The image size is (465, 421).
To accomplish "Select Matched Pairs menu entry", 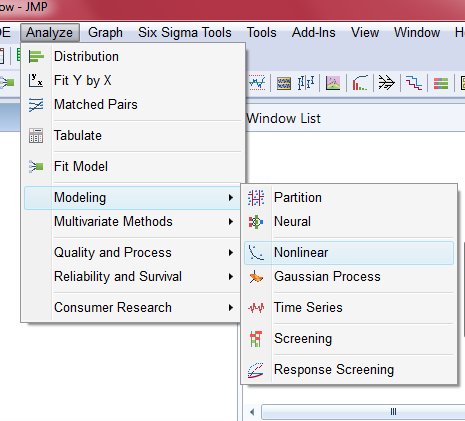I will click(x=133, y=105).
